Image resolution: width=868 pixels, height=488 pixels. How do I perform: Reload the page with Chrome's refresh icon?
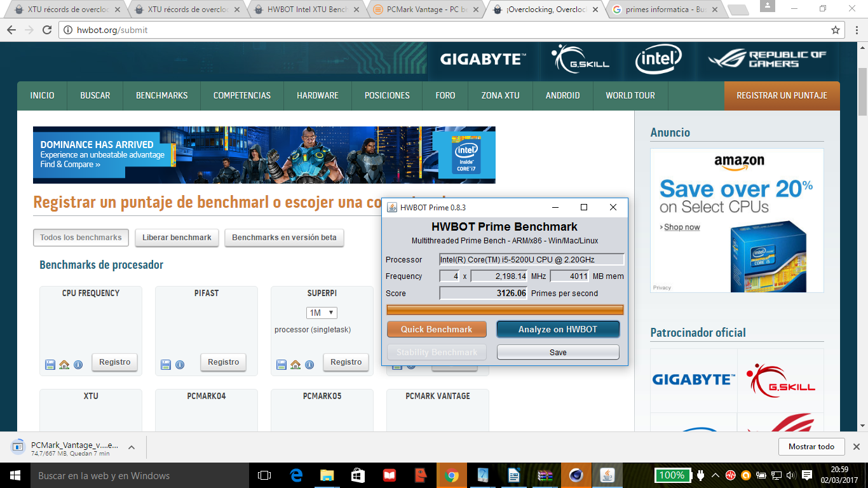click(x=47, y=30)
